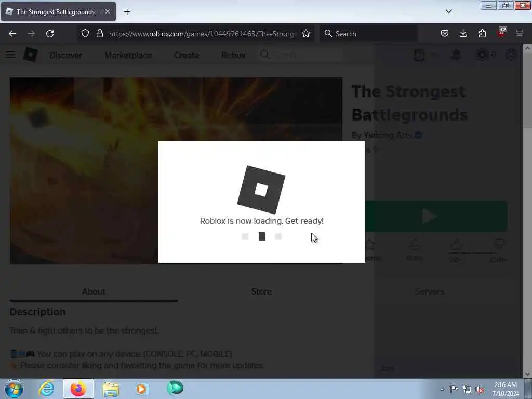The height and width of the screenshot is (399, 532).
Task: Click the Firefox Search box
Action: [368, 34]
